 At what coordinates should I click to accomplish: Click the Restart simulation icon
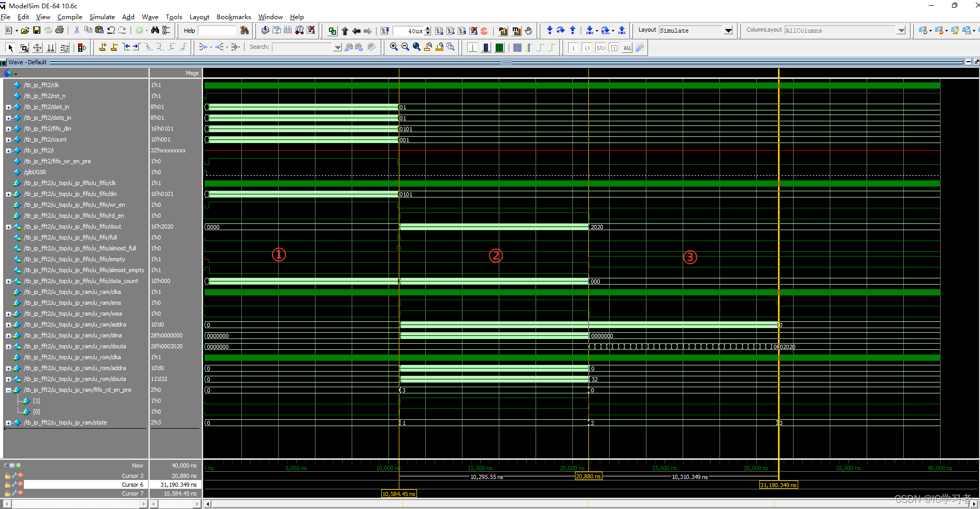click(x=385, y=31)
